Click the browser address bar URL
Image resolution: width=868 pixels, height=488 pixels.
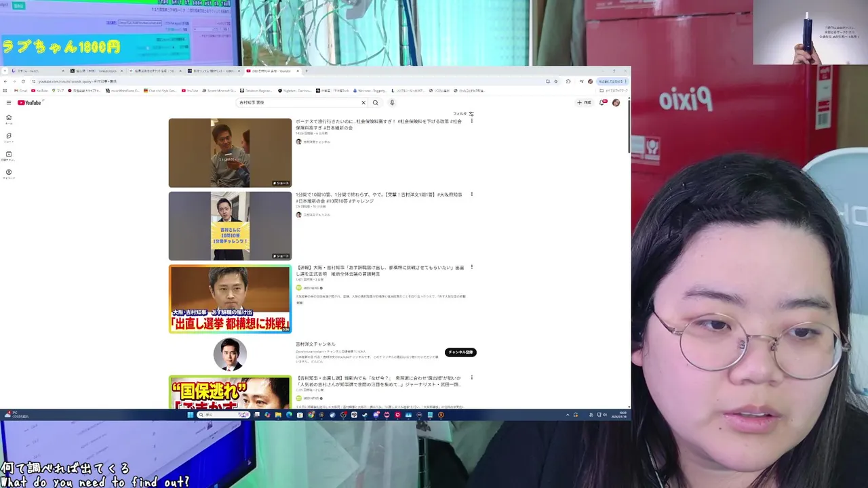coord(78,81)
